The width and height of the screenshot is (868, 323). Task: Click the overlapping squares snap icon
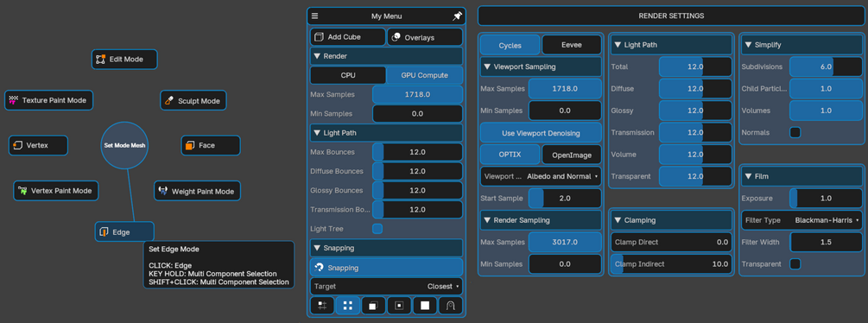coord(373,306)
